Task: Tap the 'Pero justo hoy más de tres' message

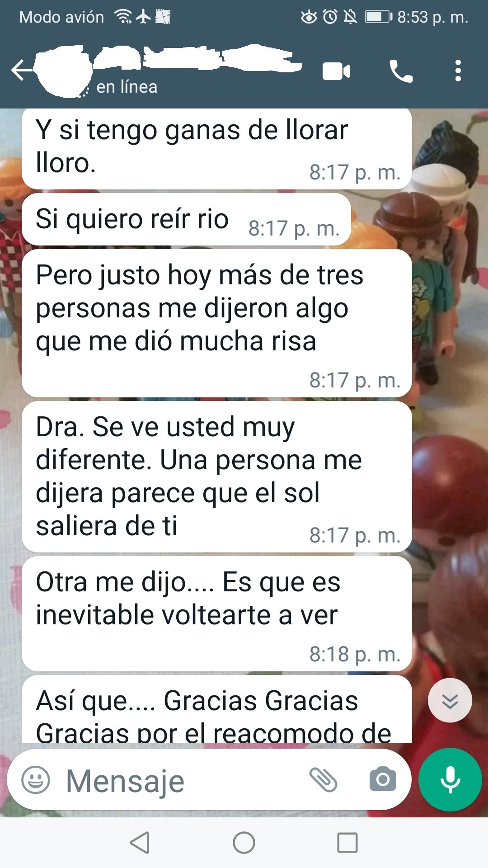Action: click(217, 323)
